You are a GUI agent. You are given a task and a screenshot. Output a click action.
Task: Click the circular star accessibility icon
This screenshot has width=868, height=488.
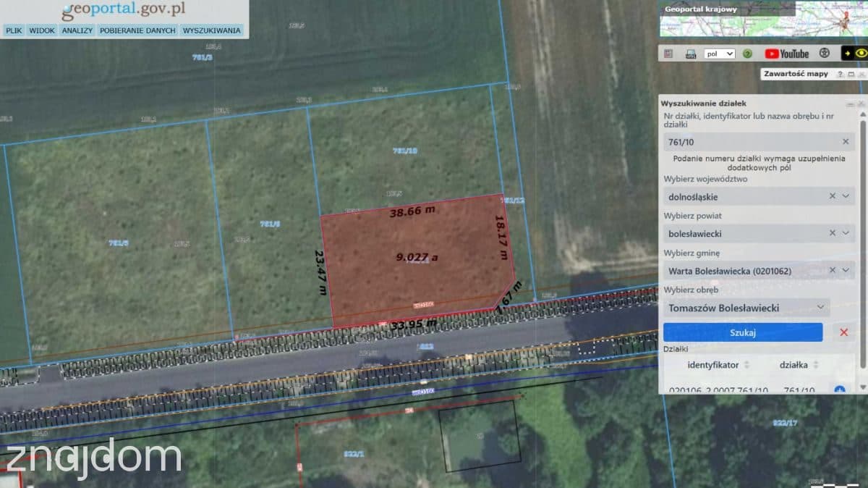pyautogui.click(x=824, y=54)
